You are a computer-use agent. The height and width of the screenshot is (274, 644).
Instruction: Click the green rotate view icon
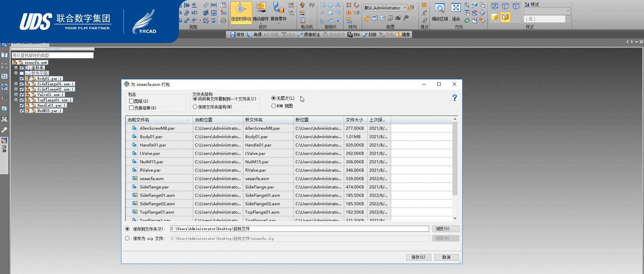[467, 20]
